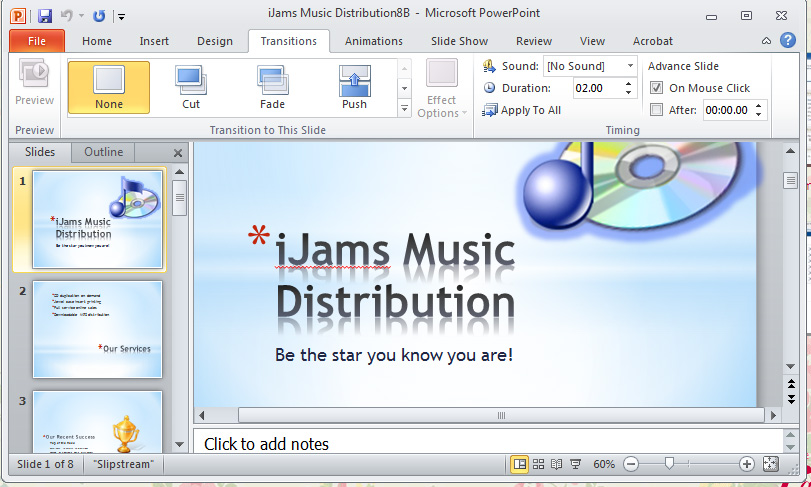Viewport: 811px width, 487px height.
Task: Switch to the Outline pane tab
Action: pos(103,152)
